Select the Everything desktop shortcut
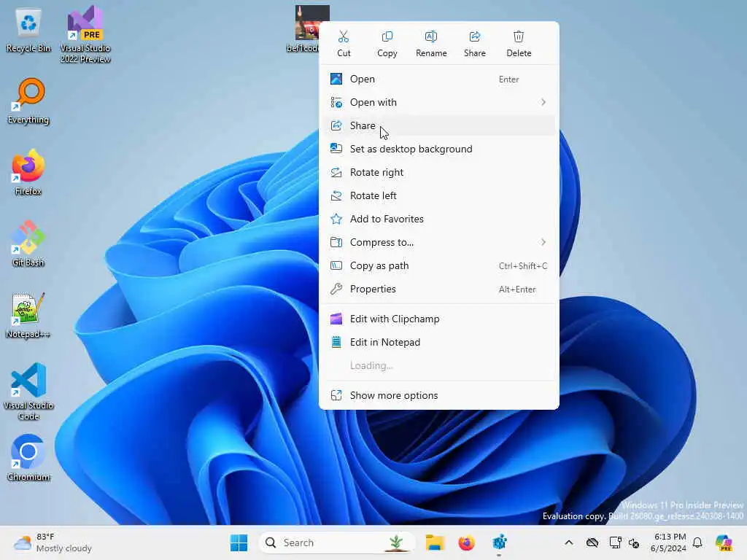This screenshot has height=560, width=747. [28, 101]
